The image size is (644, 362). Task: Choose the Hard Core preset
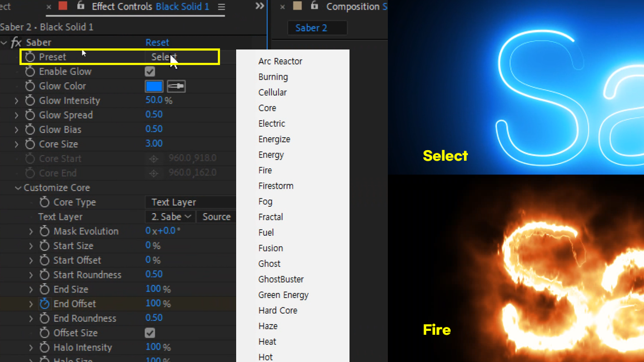(278, 310)
